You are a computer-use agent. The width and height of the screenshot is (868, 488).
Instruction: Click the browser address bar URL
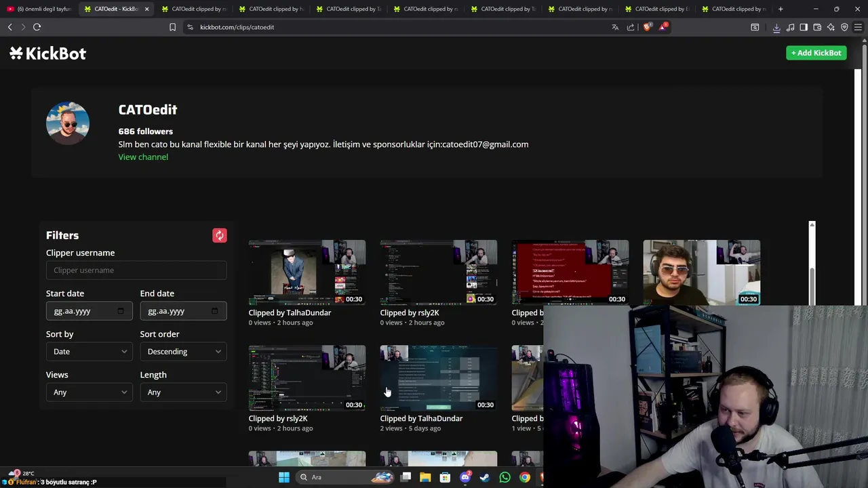pos(237,27)
